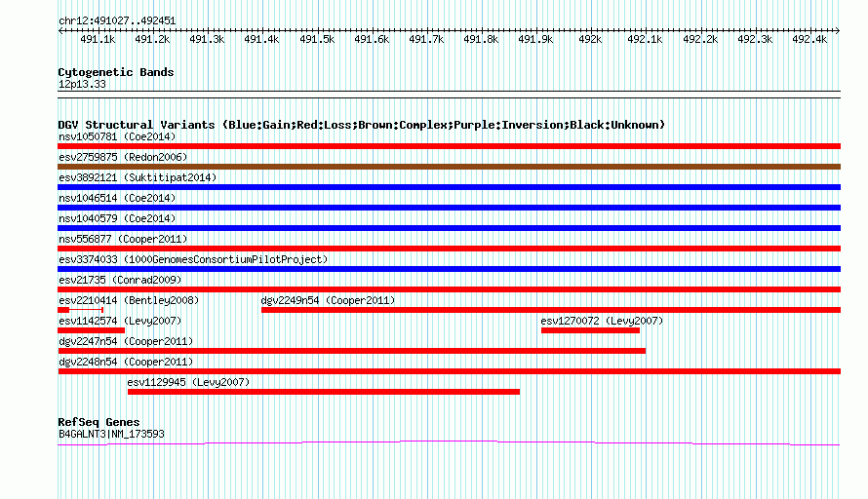Image resolution: width=868 pixels, height=499 pixels.
Task: Select the blue esv3892121 gain bar
Action: click(449, 187)
